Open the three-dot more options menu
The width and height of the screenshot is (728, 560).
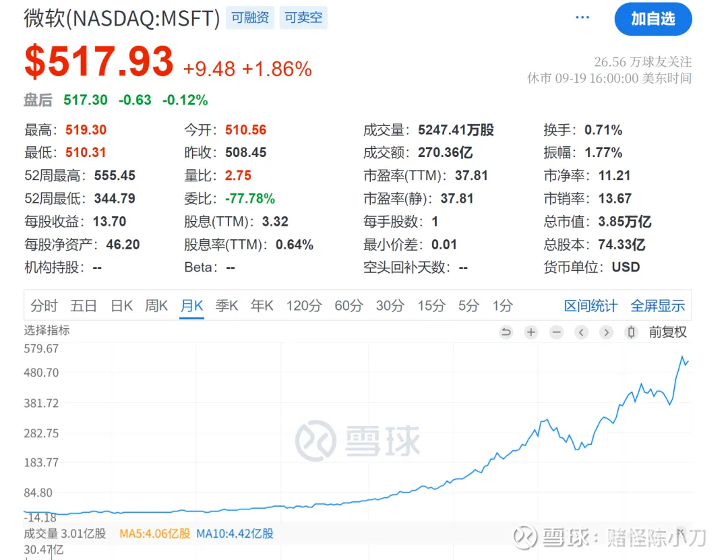point(582,18)
